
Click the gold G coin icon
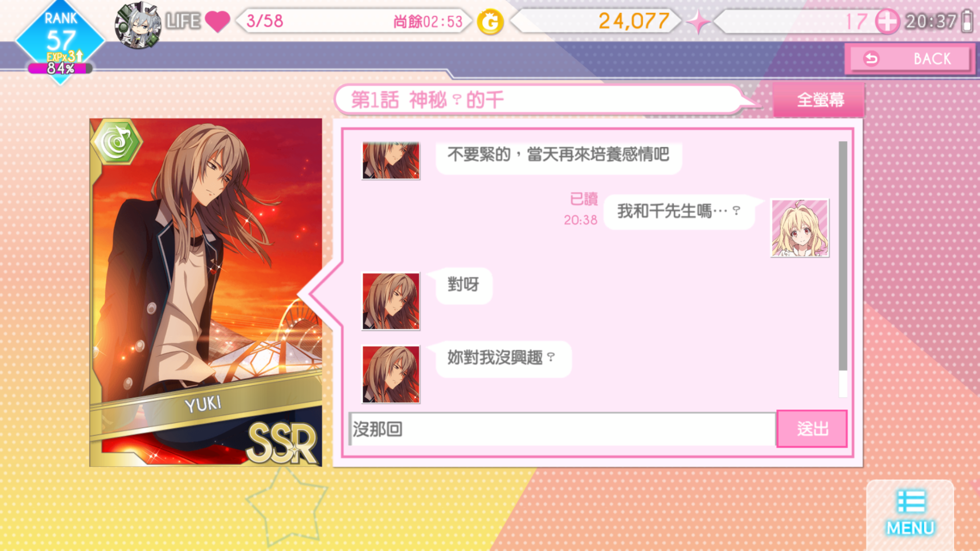490,22
